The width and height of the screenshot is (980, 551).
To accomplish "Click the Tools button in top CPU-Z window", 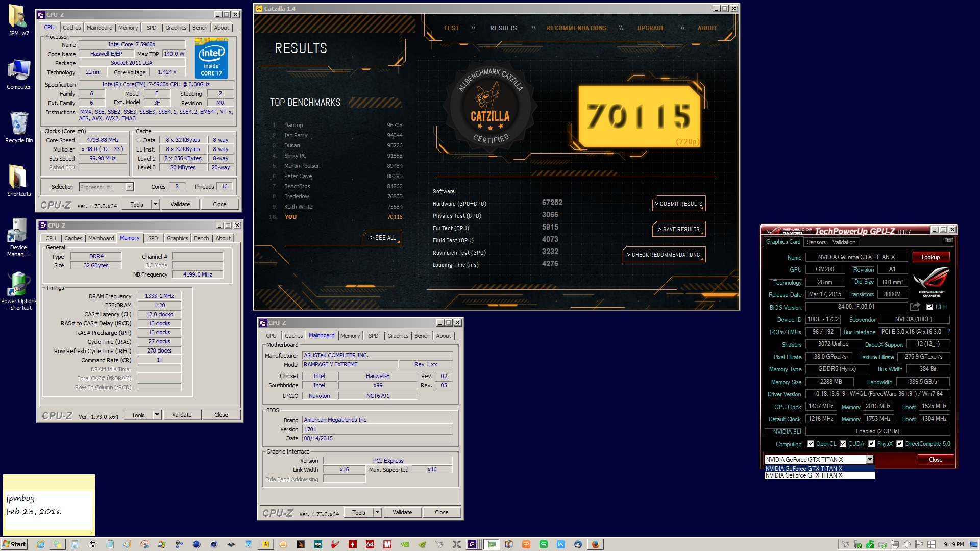I will coord(137,204).
